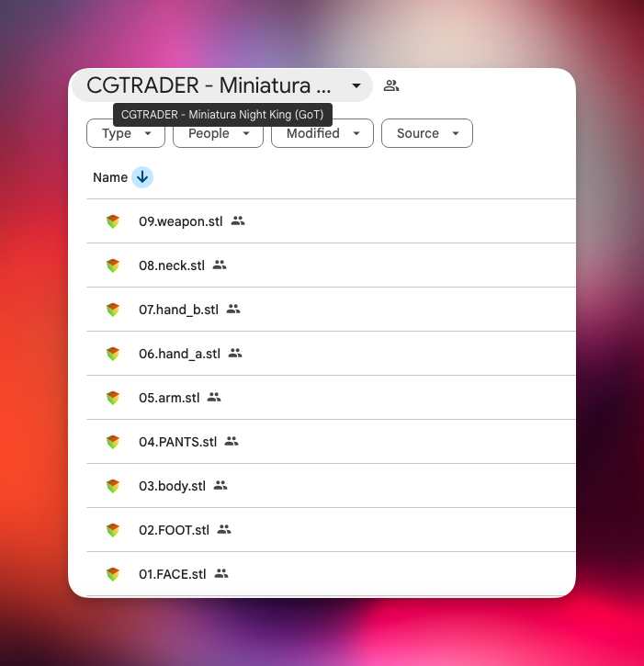This screenshot has height=666, width=644.
Task: Open the People filter dropdown
Action: [218, 133]
